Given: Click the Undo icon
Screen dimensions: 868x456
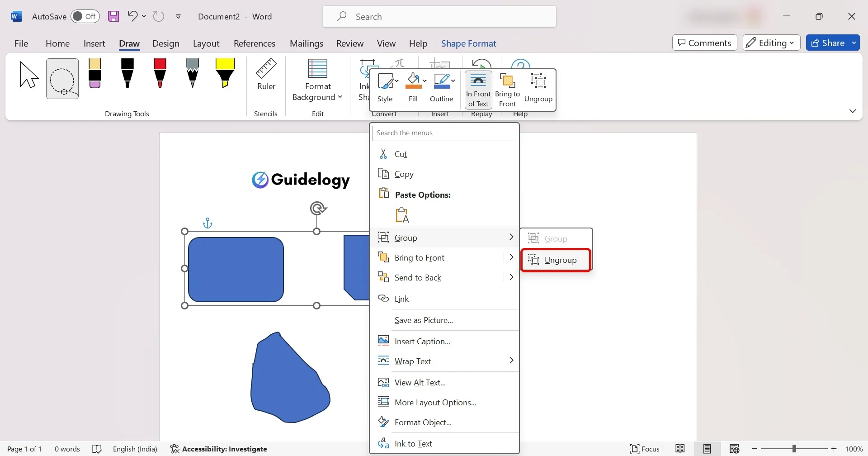Looking at the screenshot, I should point(132,16).
